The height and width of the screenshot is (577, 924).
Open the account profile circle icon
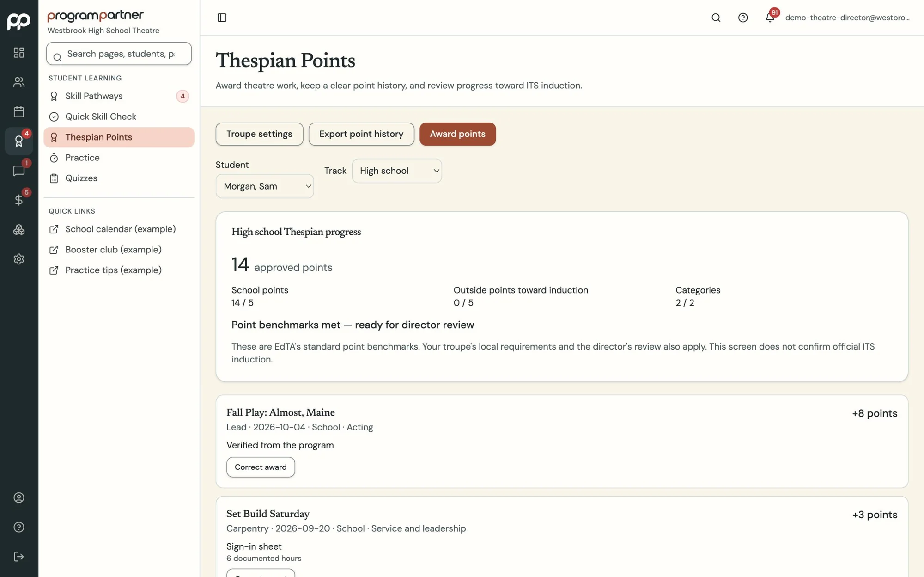point(19,497)
